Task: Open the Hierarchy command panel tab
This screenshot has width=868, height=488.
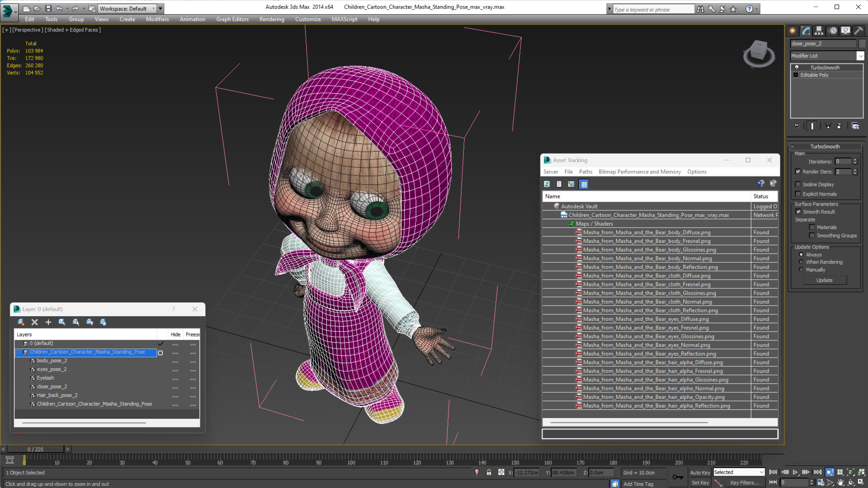Action: coord(819,31)
